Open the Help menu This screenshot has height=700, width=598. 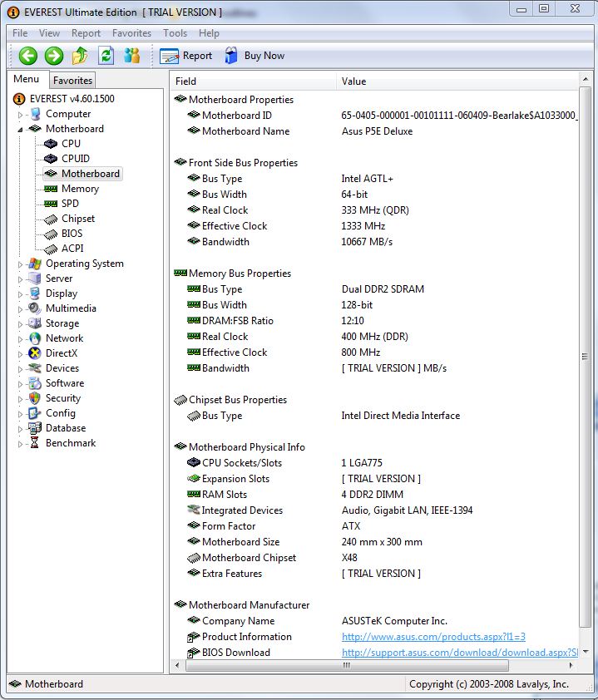point(209,33)
